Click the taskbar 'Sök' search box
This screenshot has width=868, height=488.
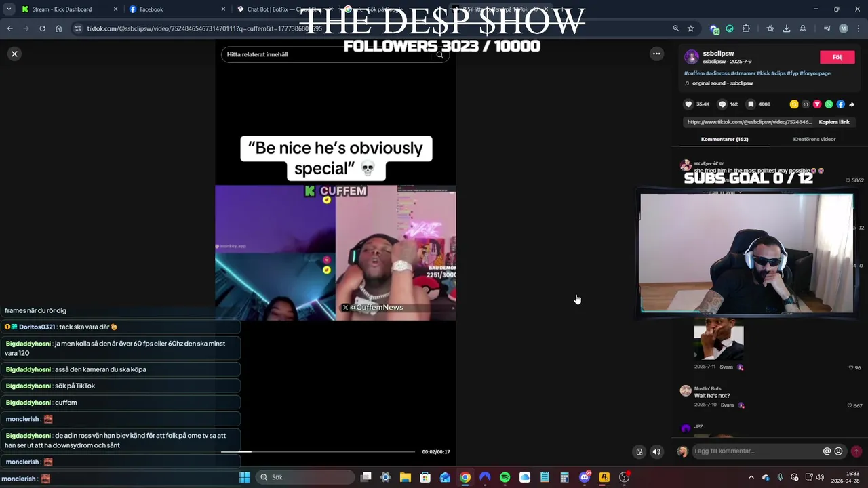[x=306, y=477]
